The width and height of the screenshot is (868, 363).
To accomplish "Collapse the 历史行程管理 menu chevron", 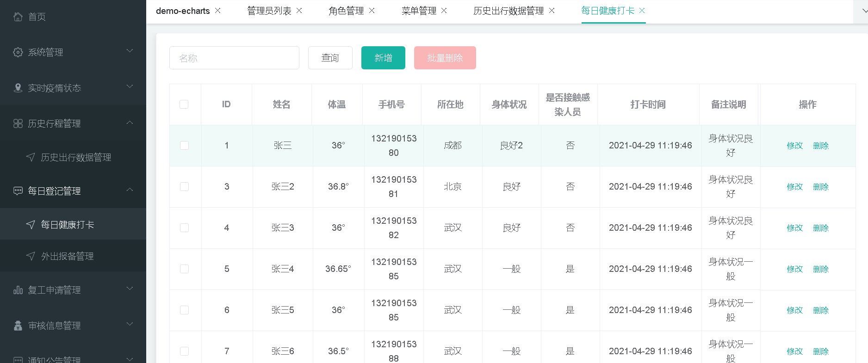I will [130, 123].
